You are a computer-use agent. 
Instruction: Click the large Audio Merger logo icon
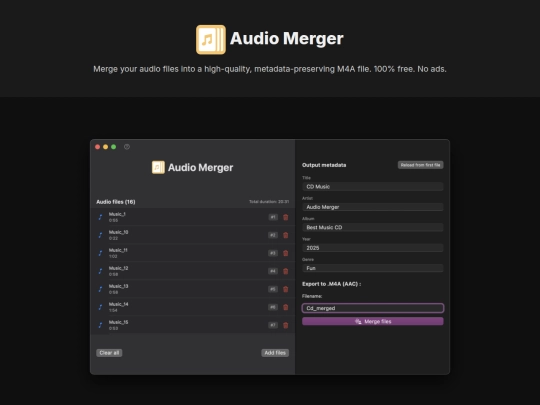pyautogui.click(x=211, y=39)
